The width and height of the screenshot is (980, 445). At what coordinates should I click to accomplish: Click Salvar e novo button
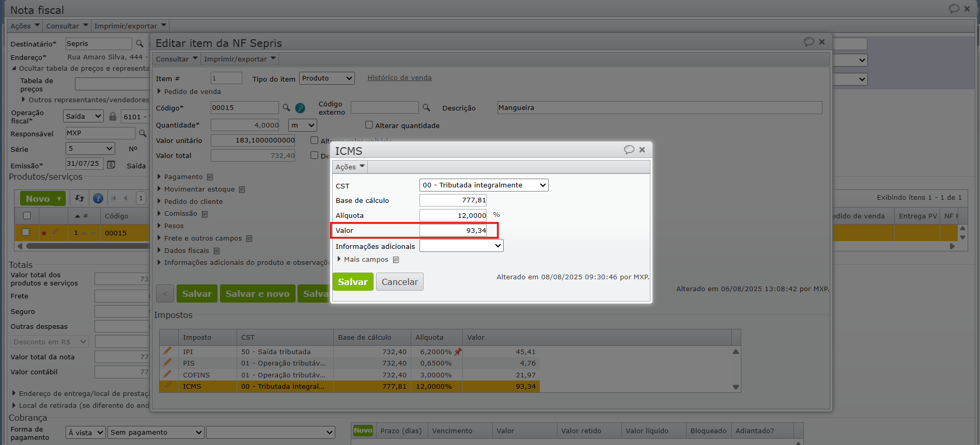pyautogui.click(x=257, y=294)
